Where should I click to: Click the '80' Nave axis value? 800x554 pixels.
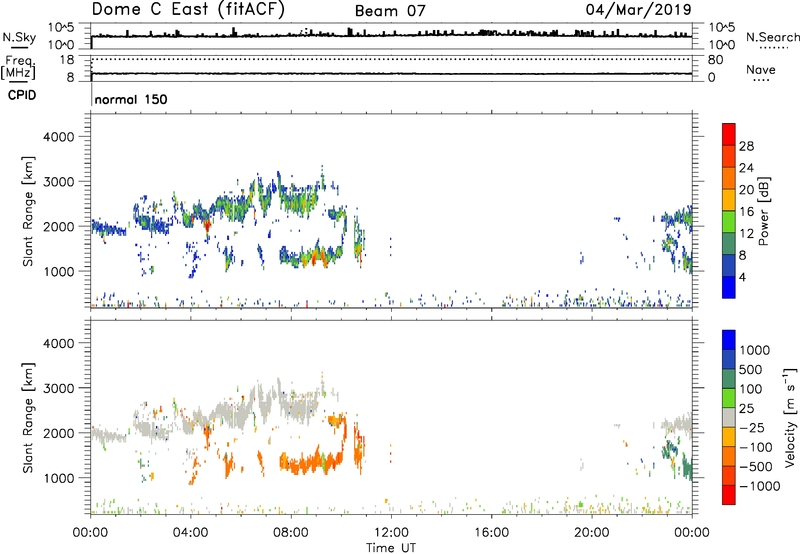point(715,60)
